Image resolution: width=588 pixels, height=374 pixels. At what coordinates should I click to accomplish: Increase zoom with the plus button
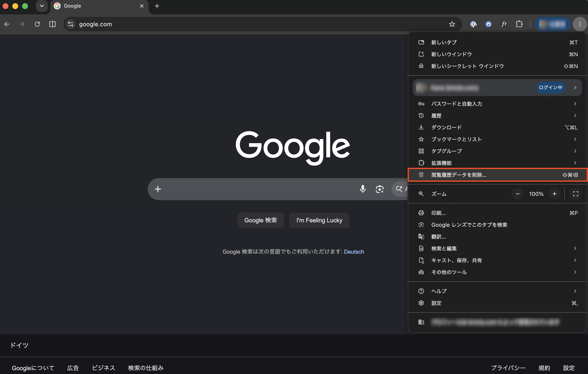pos(554,194)
